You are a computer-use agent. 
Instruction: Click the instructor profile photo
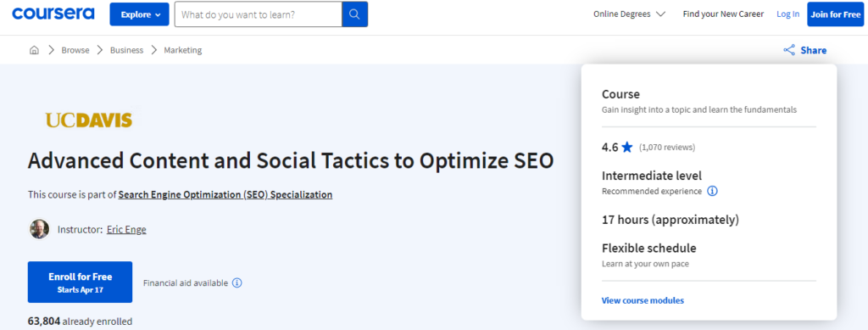39,229
